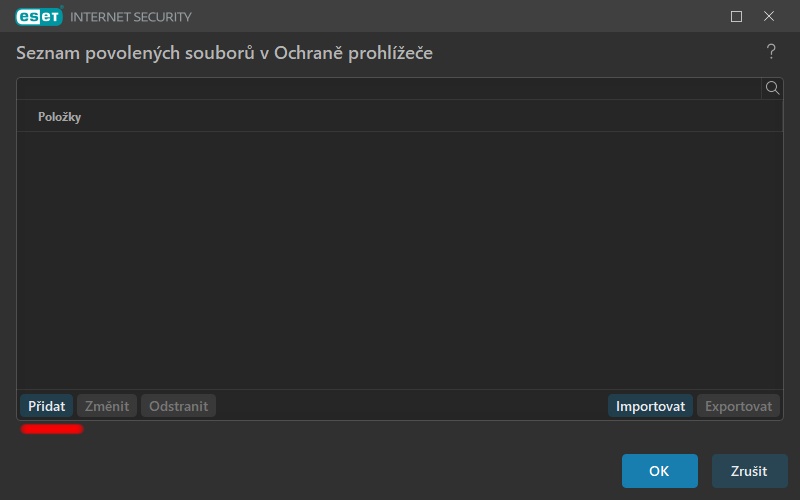Click empty title bar area beside maximize
Image resolution: width=800 pixels, height=500 pixels.
pyautogui.click(x=459, y=16)
